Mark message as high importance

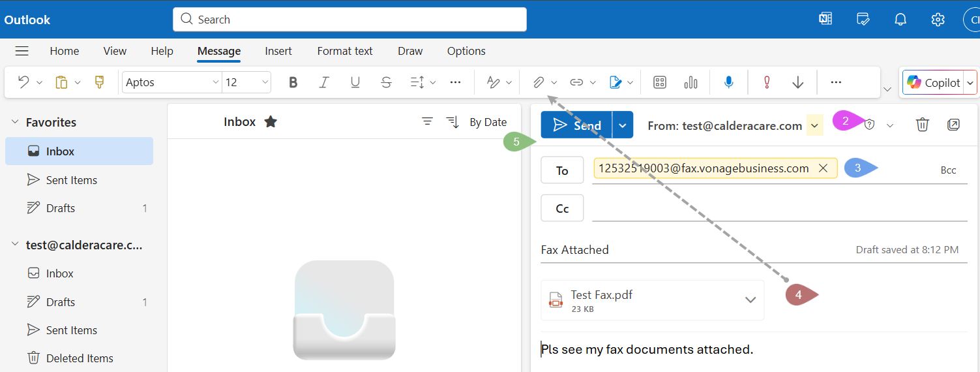coord(767,82)
